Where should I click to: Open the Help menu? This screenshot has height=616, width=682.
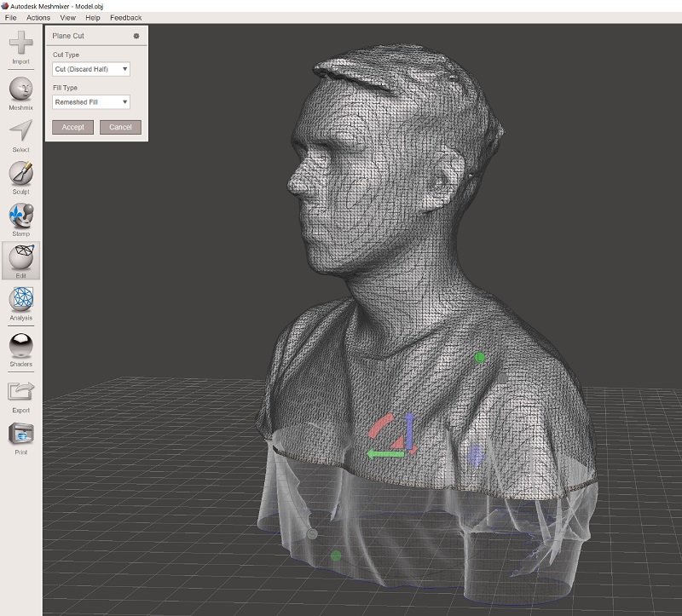tap(93, 18)
